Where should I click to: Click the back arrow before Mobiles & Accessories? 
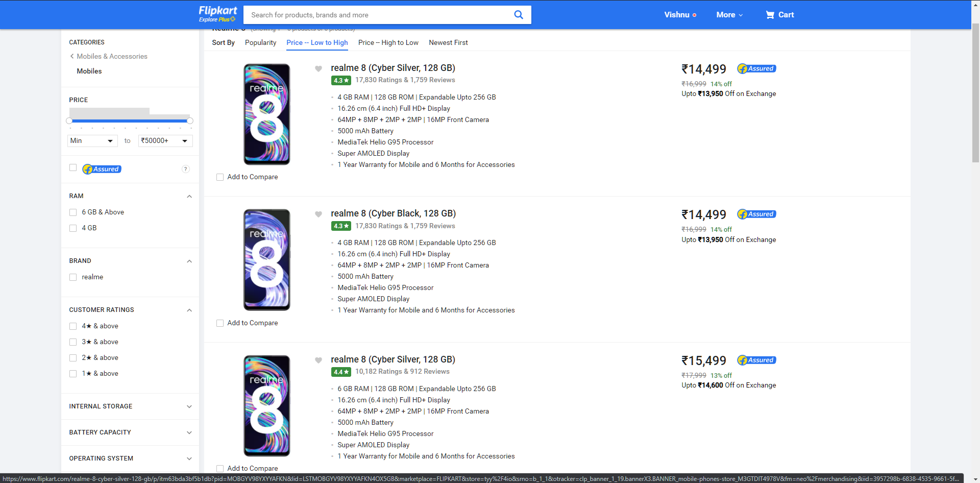coord(72,56)
